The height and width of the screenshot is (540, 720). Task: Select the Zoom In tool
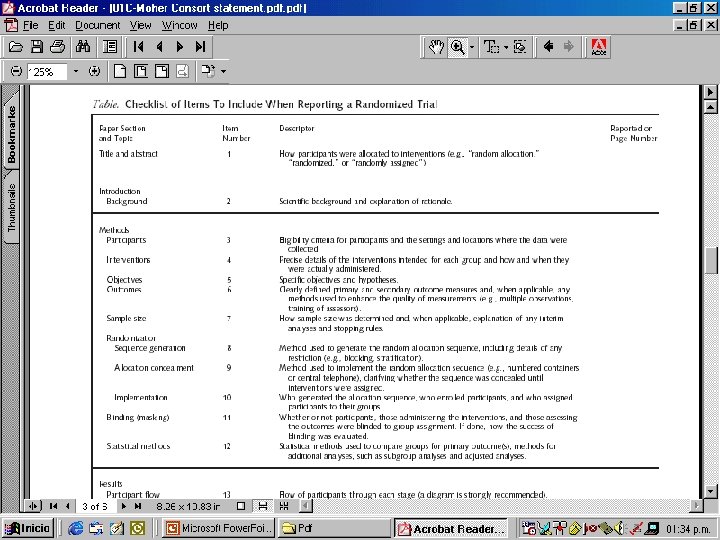tap(457, 47)
